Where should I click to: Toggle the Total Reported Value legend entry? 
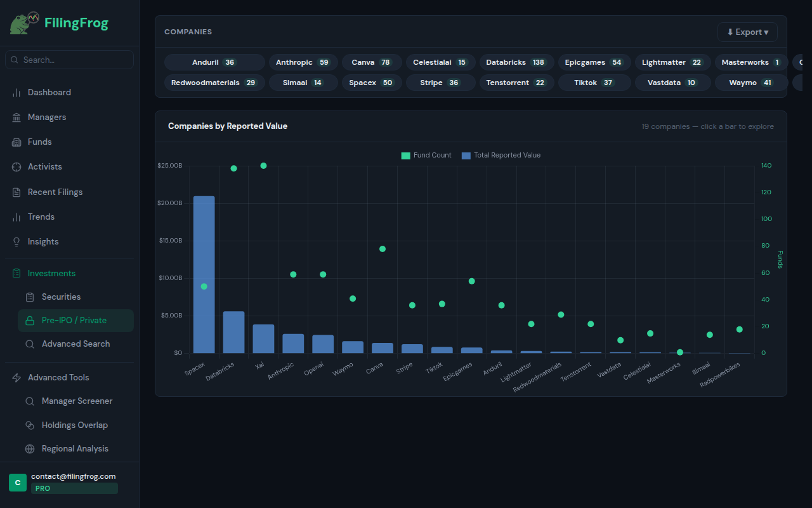pyautogui.click(x=501, y=155)
